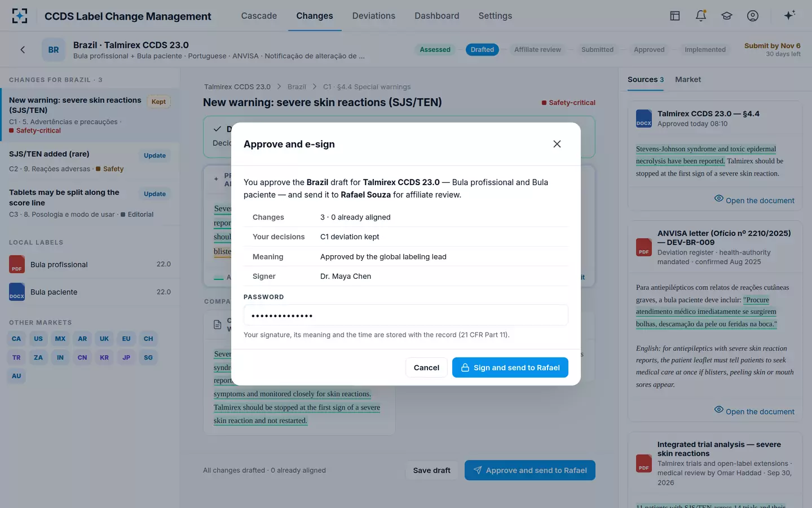Open the Cascade tab
The height and width of the screenshot is (508, 812).
(259, 16)
